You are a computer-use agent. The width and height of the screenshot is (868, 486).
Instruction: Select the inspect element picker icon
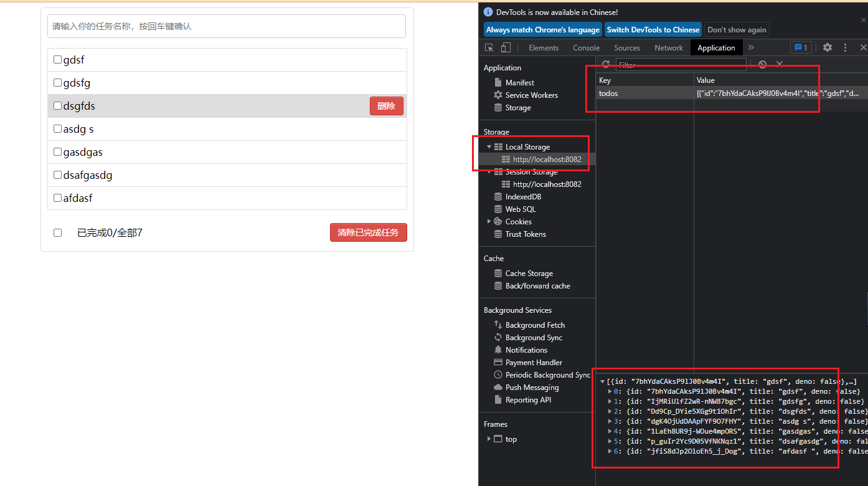click(489, 47)
